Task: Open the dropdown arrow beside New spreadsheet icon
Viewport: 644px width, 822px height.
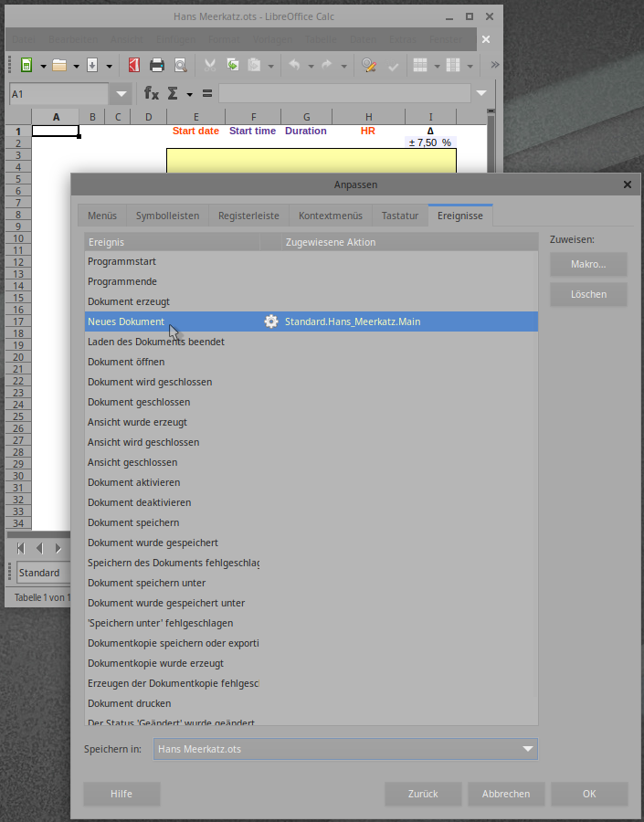Action: 44,66
